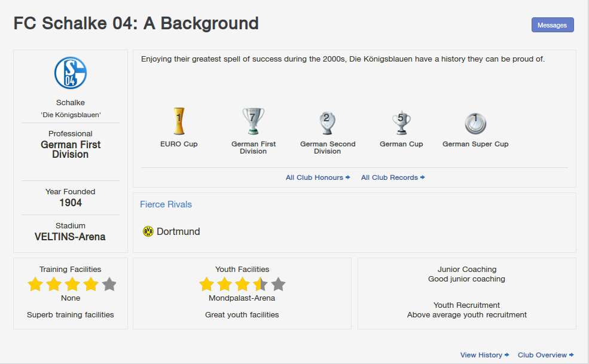Click the fifth Training Facilities star

point(109,285)
